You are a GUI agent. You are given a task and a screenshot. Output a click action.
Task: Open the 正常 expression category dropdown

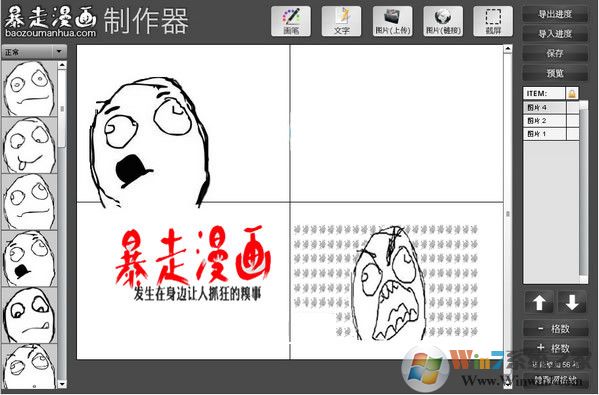click(34, 52)
